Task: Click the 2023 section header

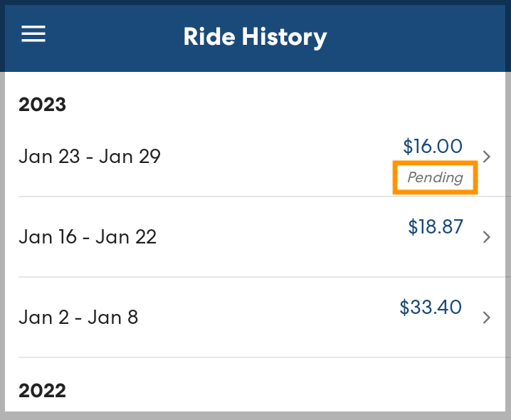Action: tap(42, 105)
